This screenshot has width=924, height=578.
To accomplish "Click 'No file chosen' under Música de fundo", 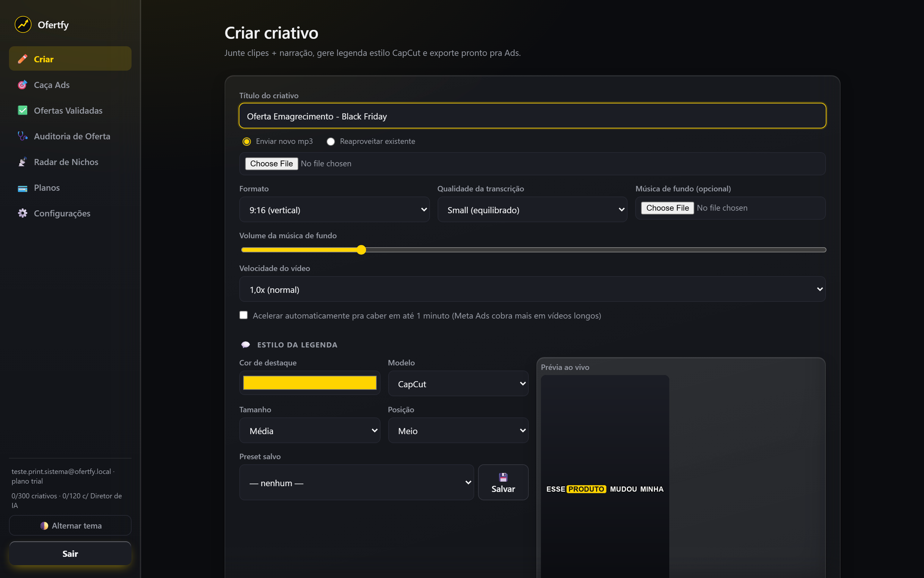I will pyautogui.click(x=722, y=208).
